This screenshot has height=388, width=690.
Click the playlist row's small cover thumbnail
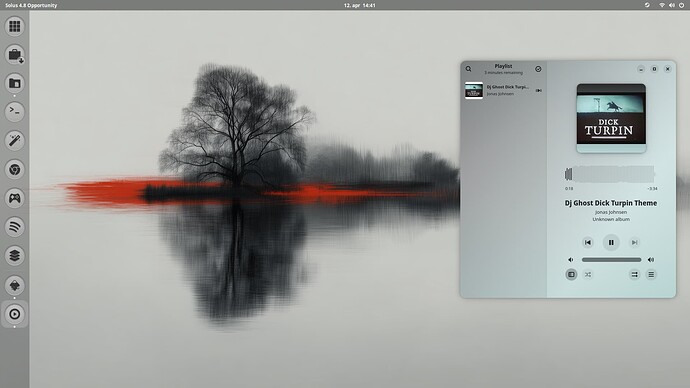474,90
